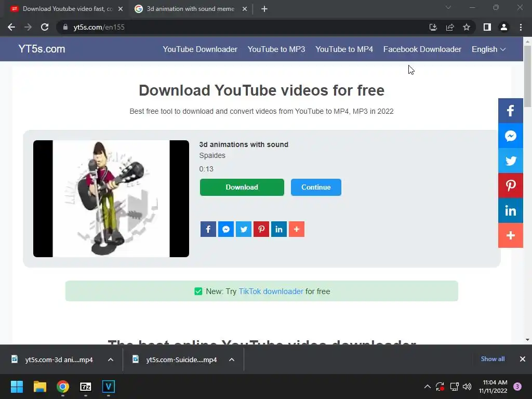532x399 pixels.
Task: Open YouTube to MP3 nav item
Action: pyautogui.click(x=276, y=49)
